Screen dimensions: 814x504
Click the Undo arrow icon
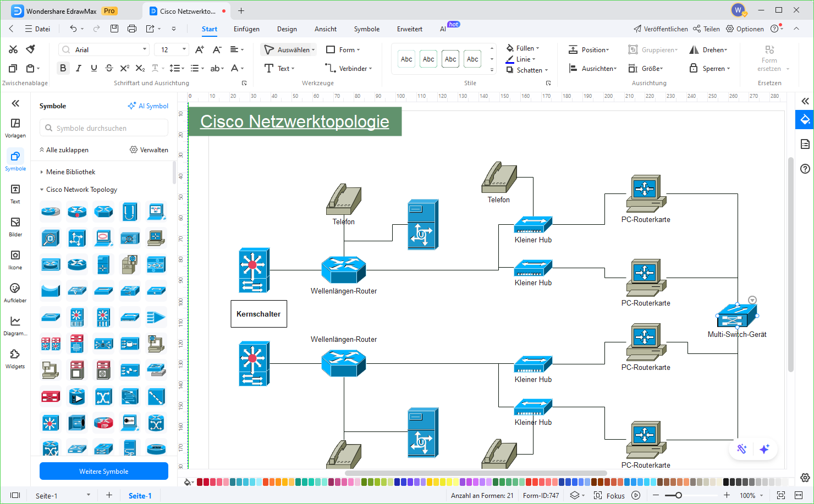[73, 29]
